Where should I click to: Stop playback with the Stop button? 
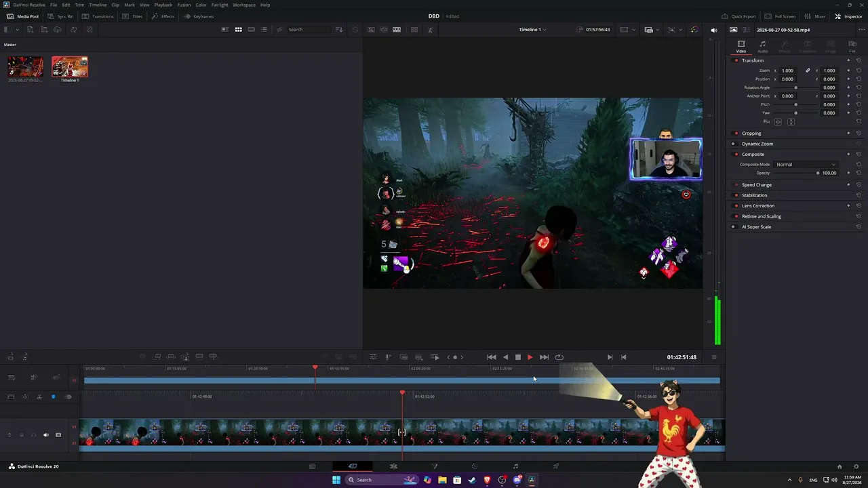click(x=517, y=357)
